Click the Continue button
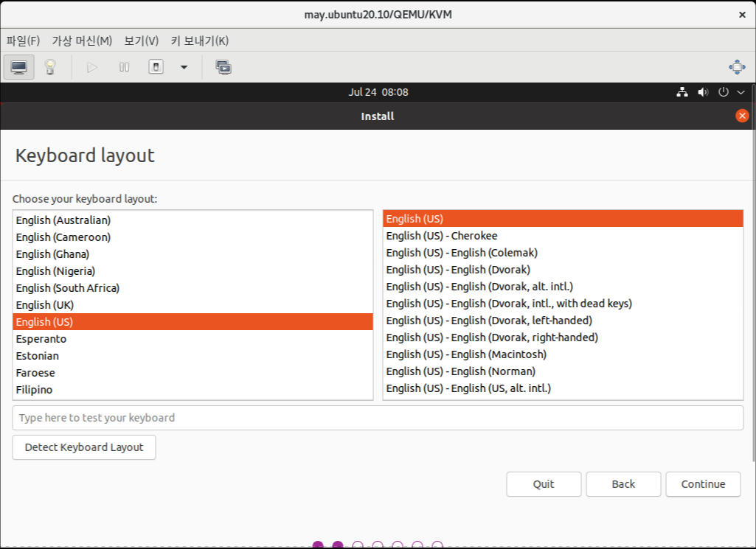 coord(703,484)
